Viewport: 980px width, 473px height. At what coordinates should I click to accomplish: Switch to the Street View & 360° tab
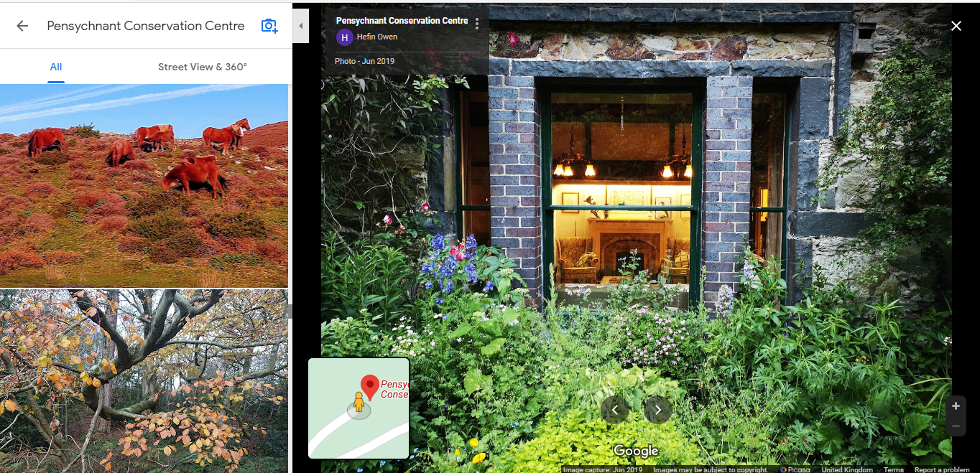[x=203, y=67]
